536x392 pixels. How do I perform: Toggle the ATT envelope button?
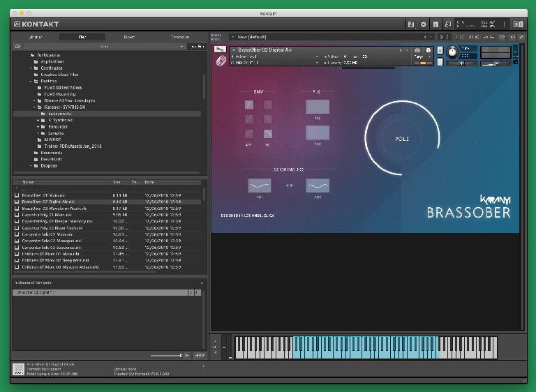click(249, 134)
